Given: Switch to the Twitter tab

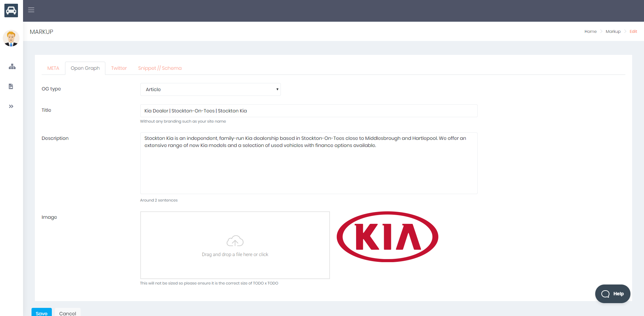Looking at the screenshot, I should (119, 68).
